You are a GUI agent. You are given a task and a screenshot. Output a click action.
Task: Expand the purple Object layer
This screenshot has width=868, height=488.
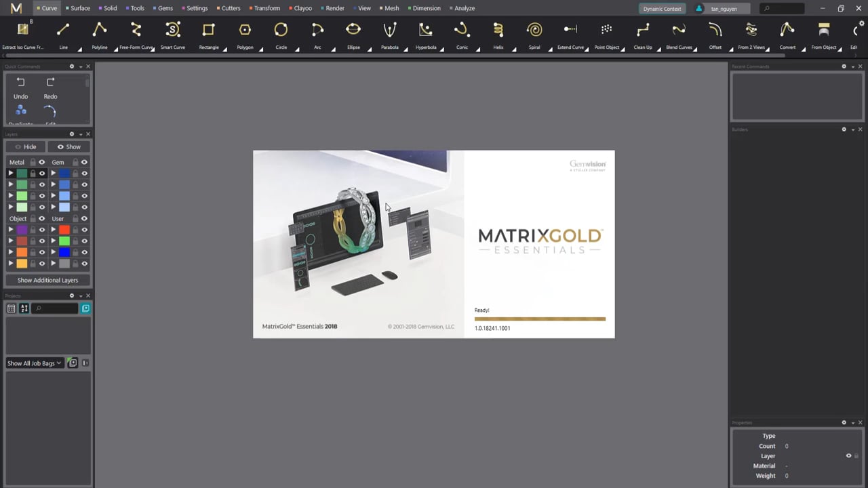pos(11,230)
